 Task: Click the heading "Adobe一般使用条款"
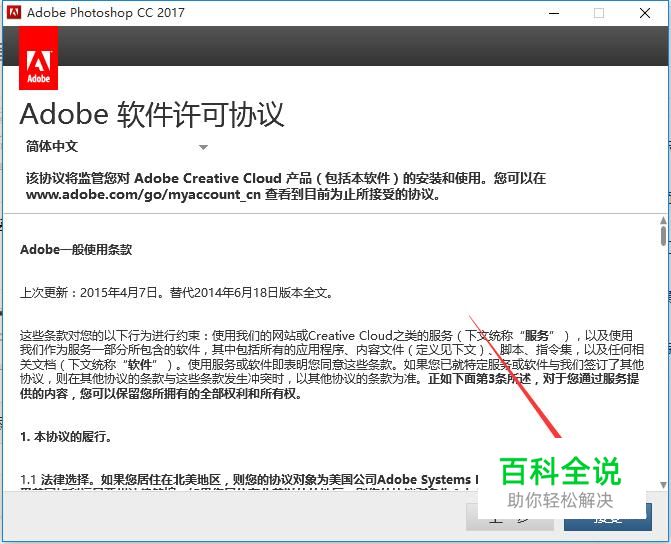76,250
